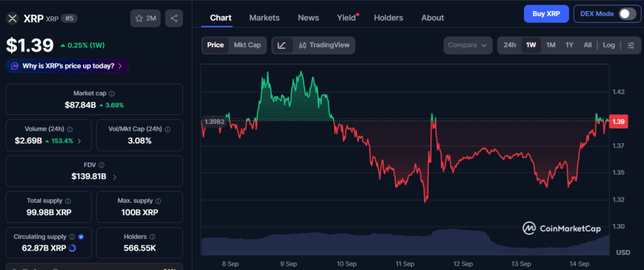The width and height of the screenshot is (644, 270).
Task: Open chart settings sliders icon
Action: tap(631, 45)
